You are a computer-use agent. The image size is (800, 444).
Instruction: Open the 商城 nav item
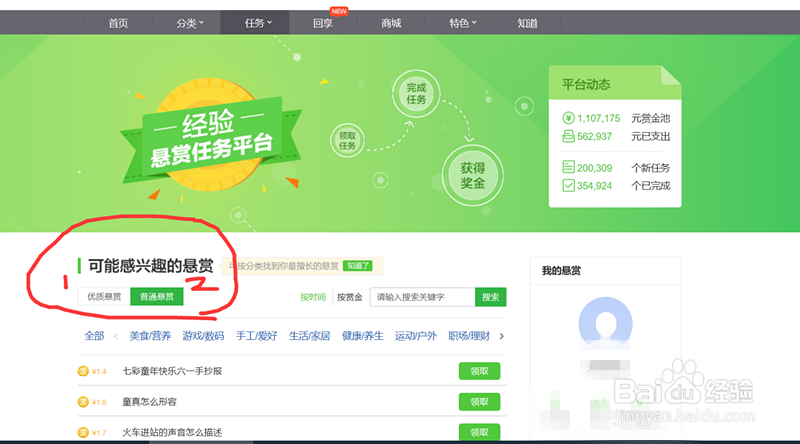[x=391, y=23]
